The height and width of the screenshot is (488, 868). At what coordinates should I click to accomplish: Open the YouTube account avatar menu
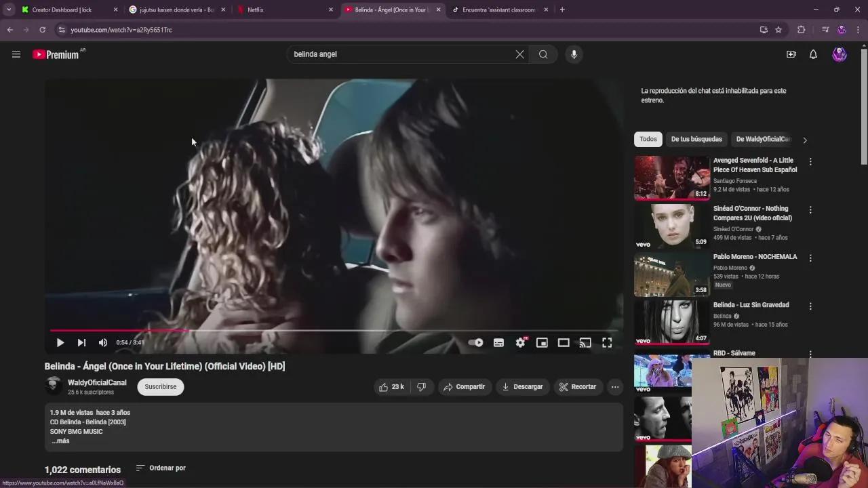840,54
